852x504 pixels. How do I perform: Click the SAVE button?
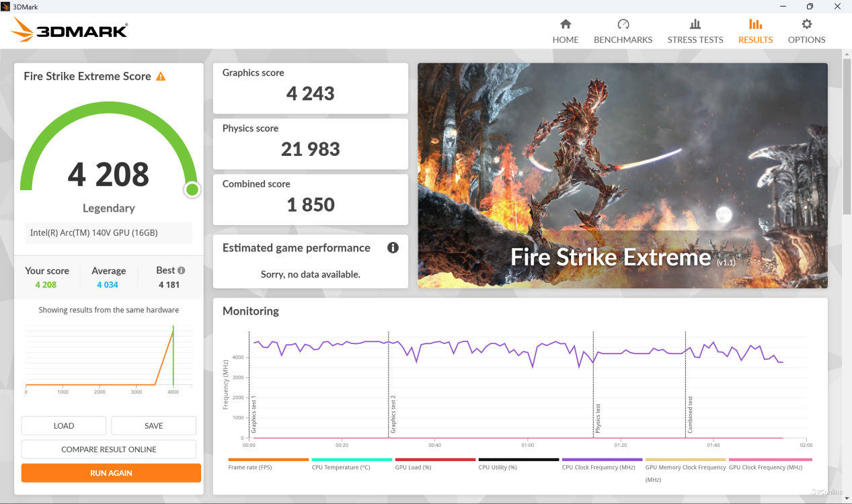[x=153, y=425]
